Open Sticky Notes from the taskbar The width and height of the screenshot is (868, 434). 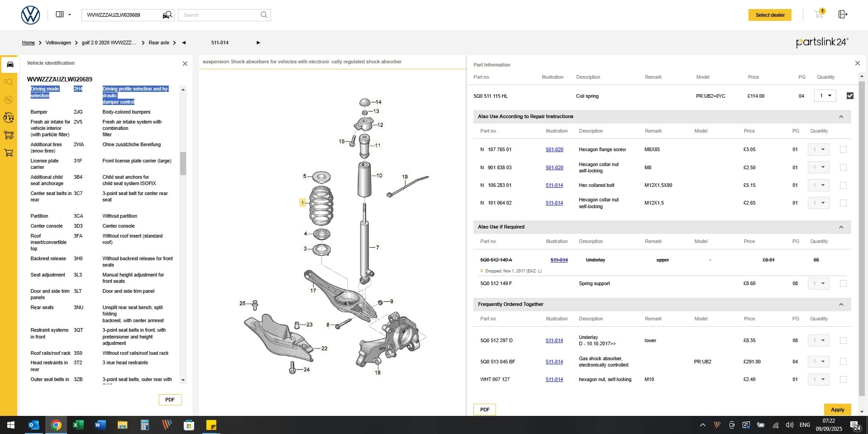point(211,425)
